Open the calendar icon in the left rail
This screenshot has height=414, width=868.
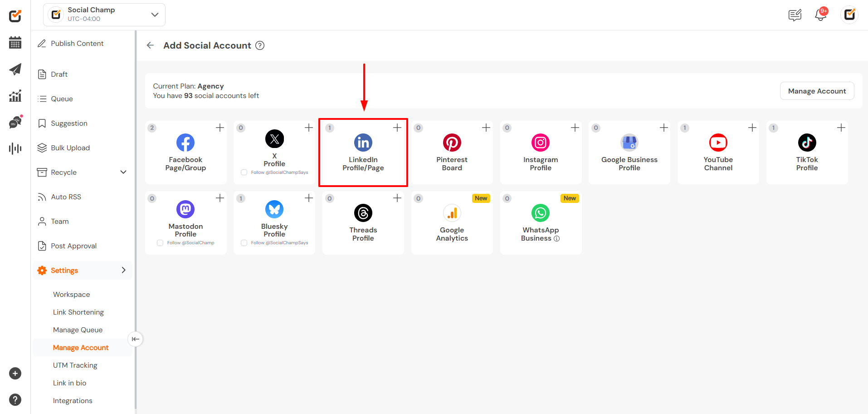pos(15,43)
